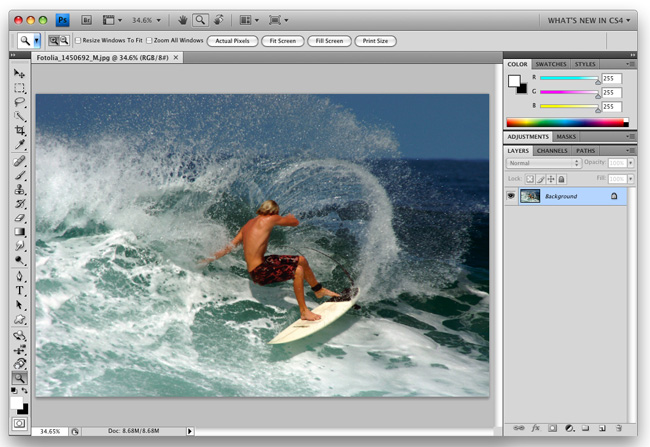Pick the Eyedropper tool
The height and width of the screenshot is (447, 650).
20,146
